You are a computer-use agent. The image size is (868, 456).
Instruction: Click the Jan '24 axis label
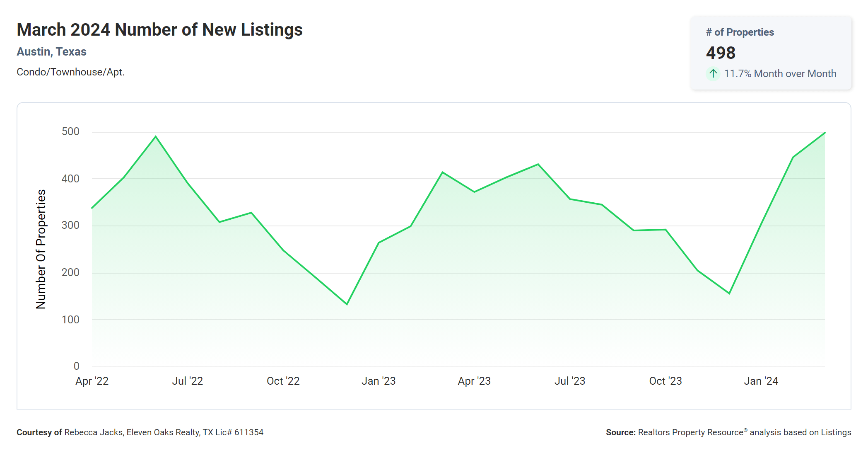(761, 381)
